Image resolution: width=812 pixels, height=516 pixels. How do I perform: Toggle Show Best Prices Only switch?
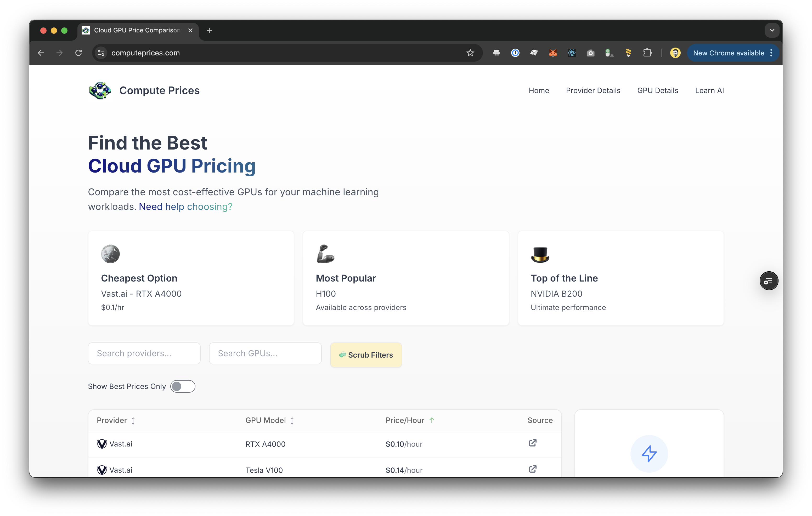pos(183,386)
